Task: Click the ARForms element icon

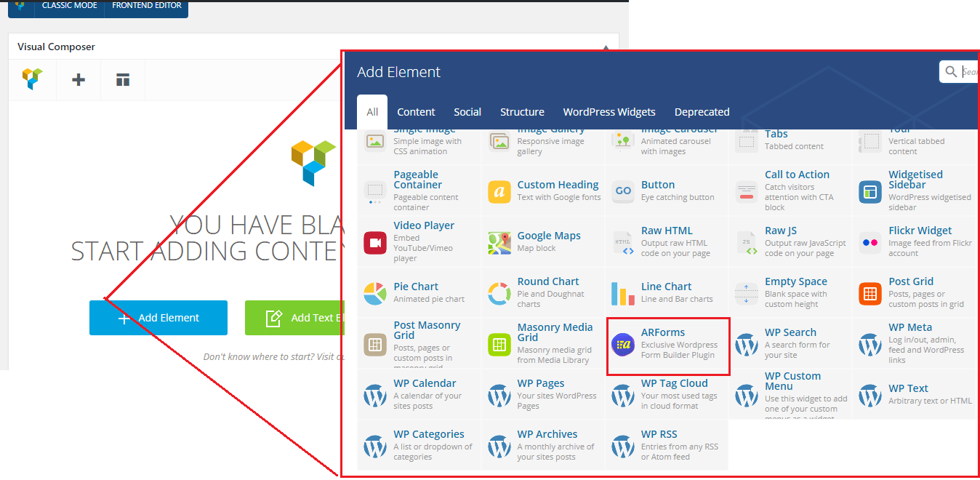Action: click(623, 345)
